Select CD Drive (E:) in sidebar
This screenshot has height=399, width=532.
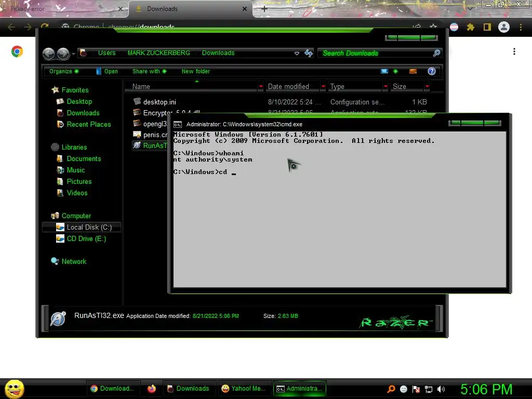[86, 239]
